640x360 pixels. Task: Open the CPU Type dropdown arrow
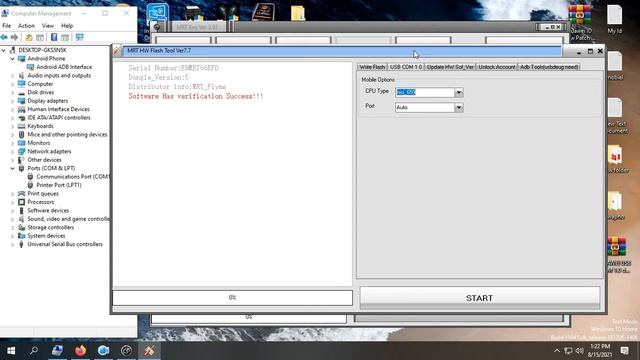click(x=458, y=93)
